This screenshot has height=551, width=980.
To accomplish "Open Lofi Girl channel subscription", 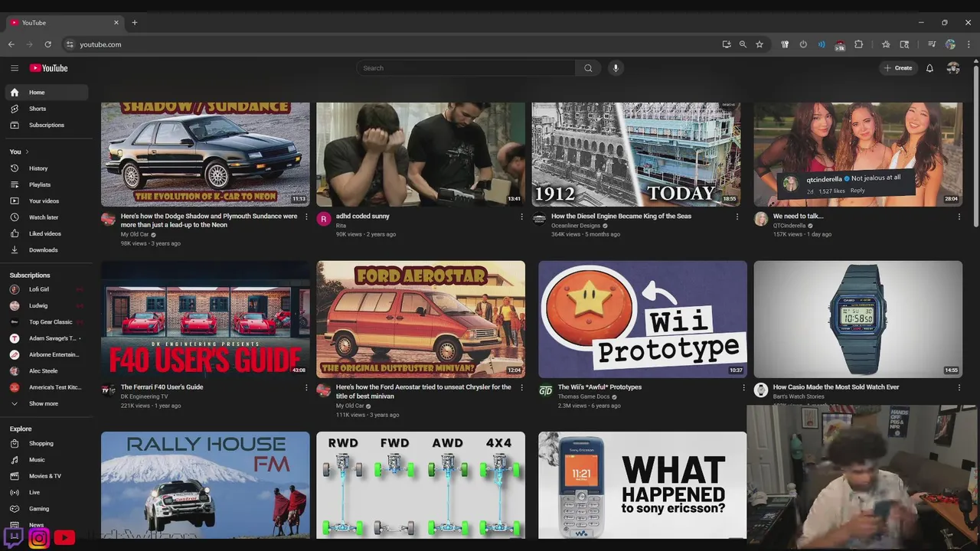I will click(x=46, y=289).
